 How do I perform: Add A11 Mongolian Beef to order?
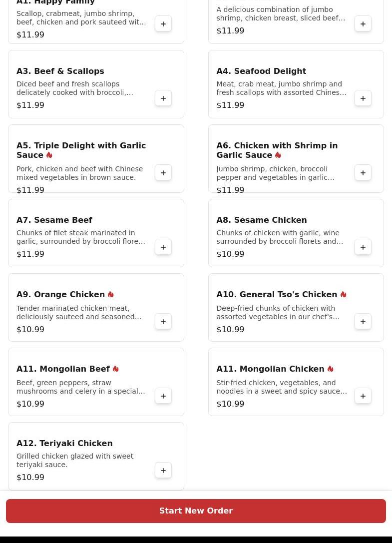click(163, 396)
